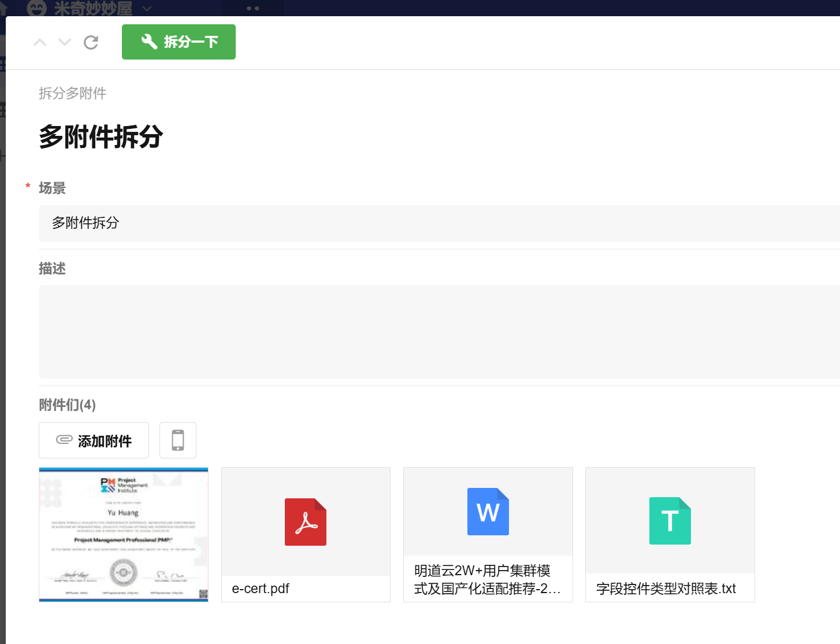Refresh the record with reload icon
Image resolution: width=840 pixels, height=644 pixels.
(91, 42)
